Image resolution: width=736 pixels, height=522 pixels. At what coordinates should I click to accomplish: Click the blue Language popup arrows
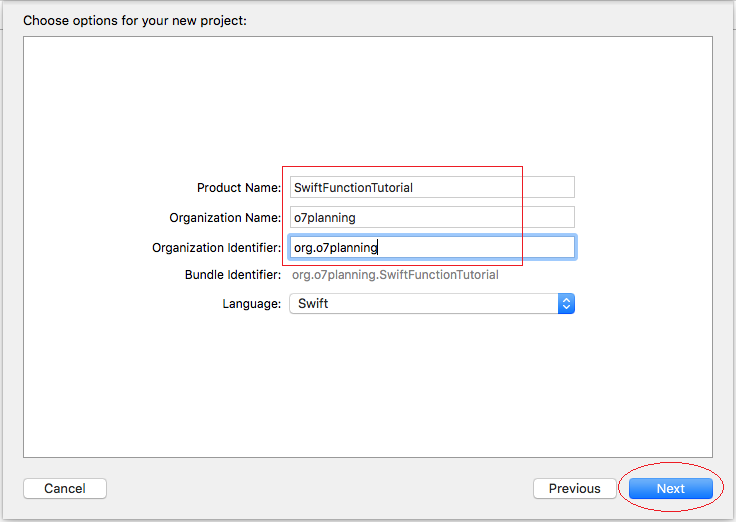point(566,304)
